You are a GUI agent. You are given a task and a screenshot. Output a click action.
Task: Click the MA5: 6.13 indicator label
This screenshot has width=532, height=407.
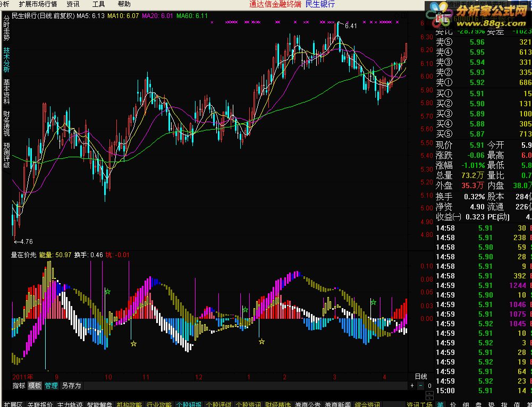click(90, 15)
